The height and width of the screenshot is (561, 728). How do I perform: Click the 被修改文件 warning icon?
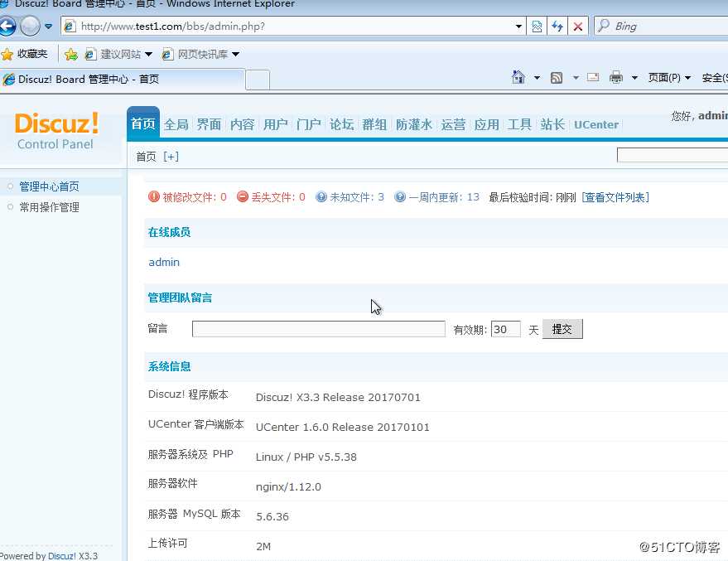point(154,196)
